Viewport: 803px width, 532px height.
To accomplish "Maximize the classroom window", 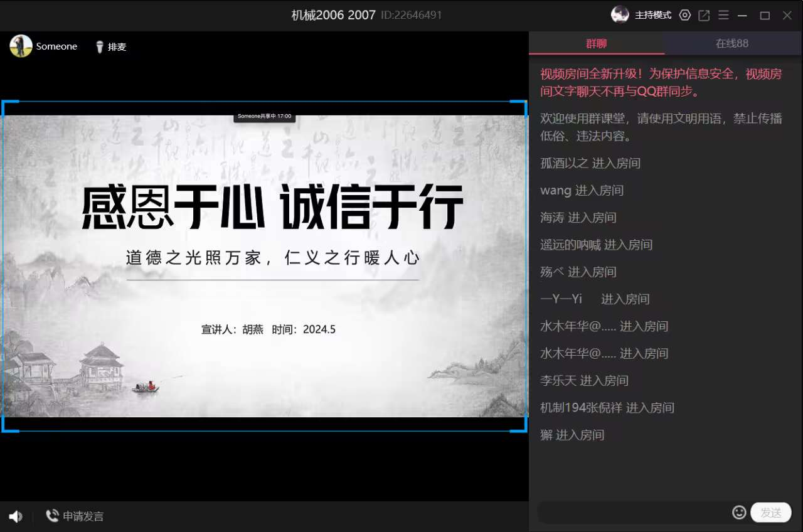I will point(765,16).
